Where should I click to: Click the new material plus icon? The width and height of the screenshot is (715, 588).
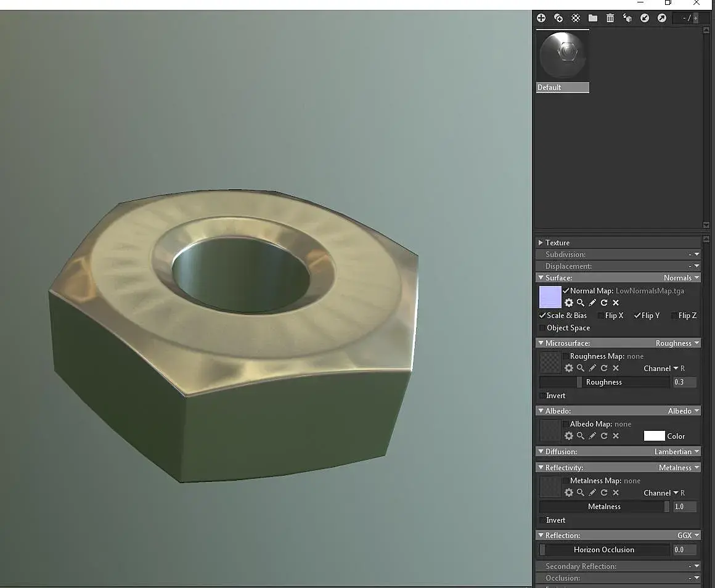tap(541, 18)
